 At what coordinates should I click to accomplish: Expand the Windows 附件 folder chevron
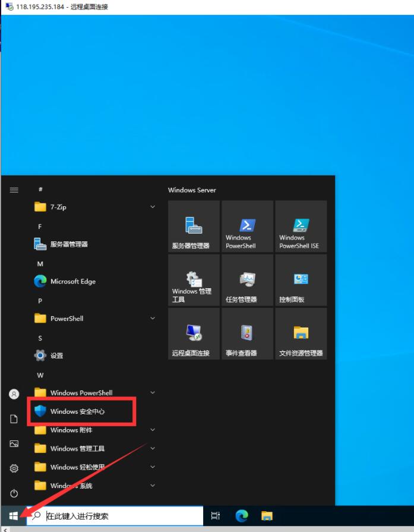(x=153, y=430)
